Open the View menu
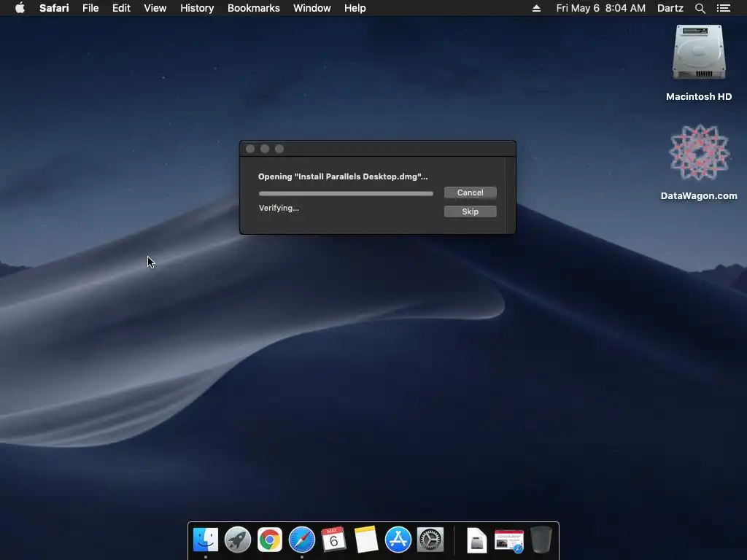747x560 pixels. [x=155, y=8]
